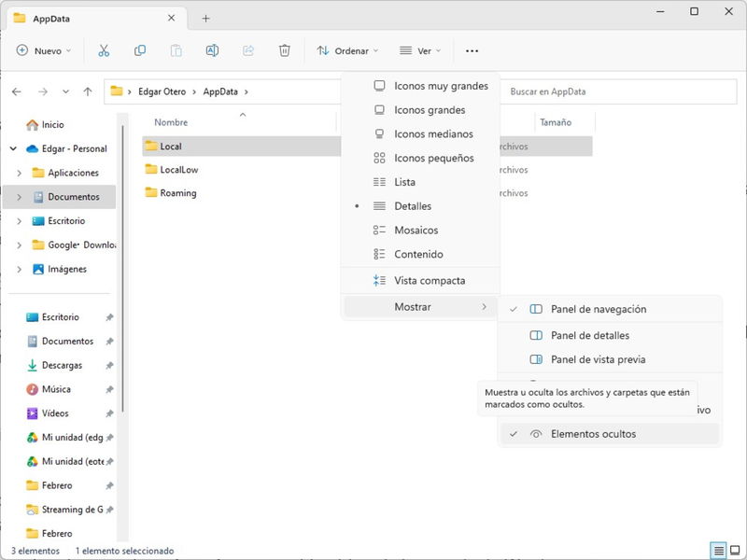Click the Ver más (ellipsis) button

click(x=472, y=50)
